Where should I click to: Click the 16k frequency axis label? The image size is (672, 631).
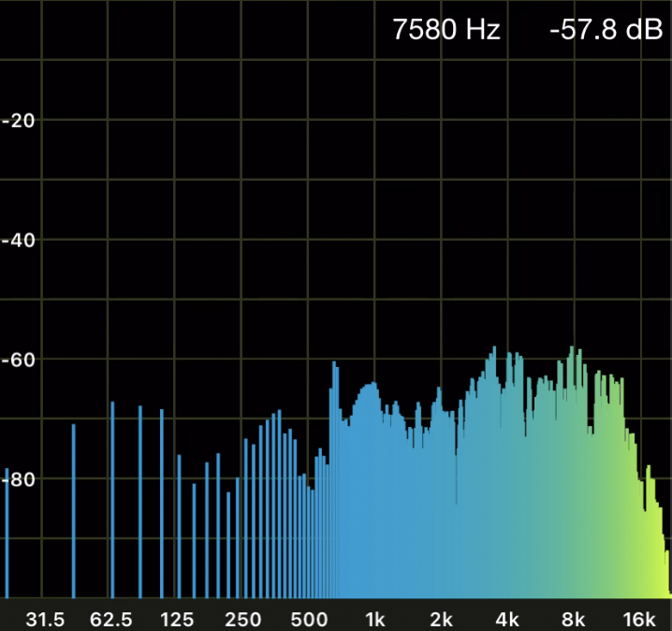tap(638, 620)
